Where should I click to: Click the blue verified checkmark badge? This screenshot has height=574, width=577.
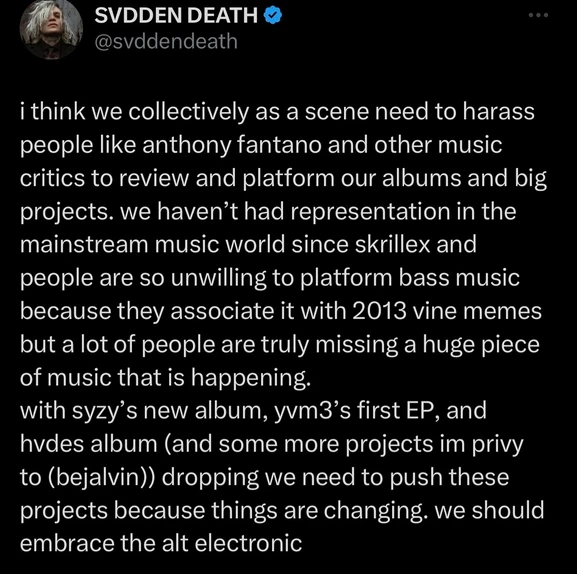pos(273,16)
